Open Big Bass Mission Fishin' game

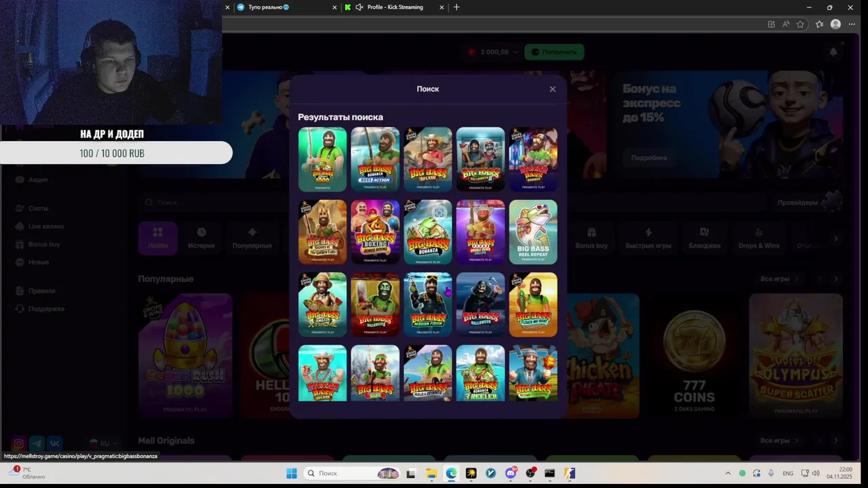(428, 304)
